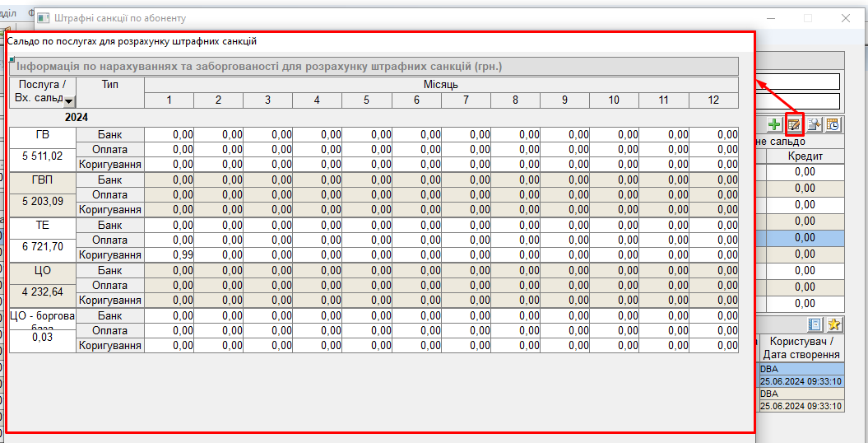The height and width of the screenshot is (443, 868).
Task: Click the first empty input field at top right
Action: click(x=800, y=82)
